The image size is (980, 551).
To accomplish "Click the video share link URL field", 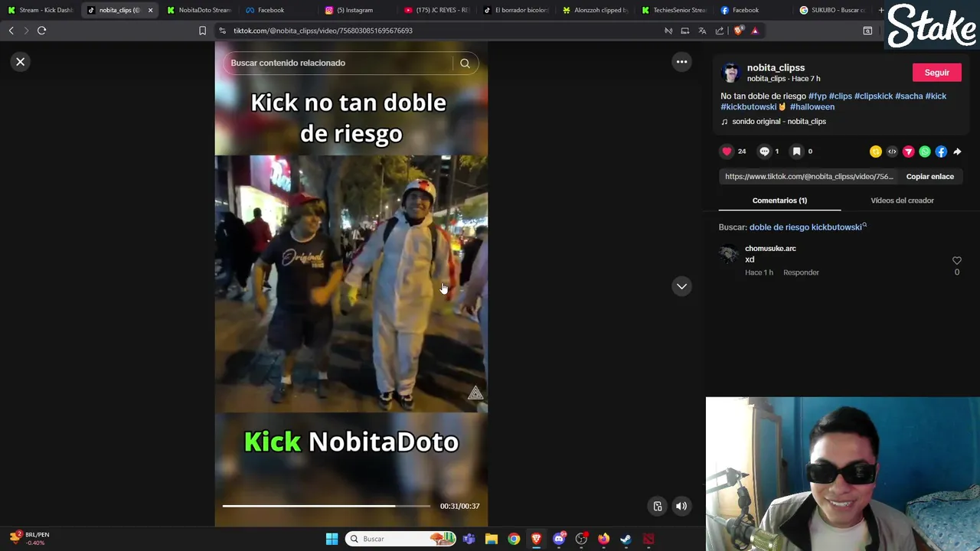I will pos(809,177).
